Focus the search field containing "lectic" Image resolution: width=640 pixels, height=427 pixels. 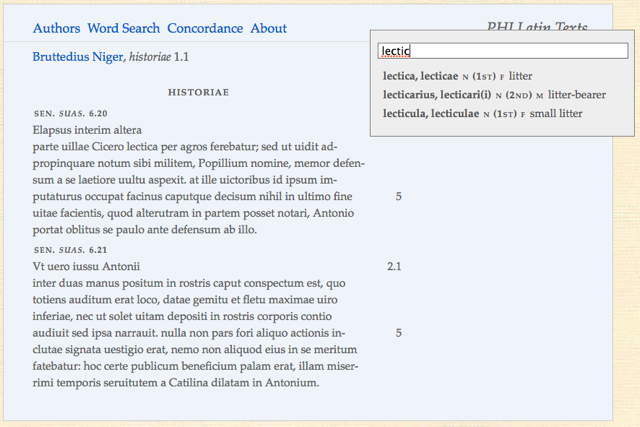(x=502, y=51)
